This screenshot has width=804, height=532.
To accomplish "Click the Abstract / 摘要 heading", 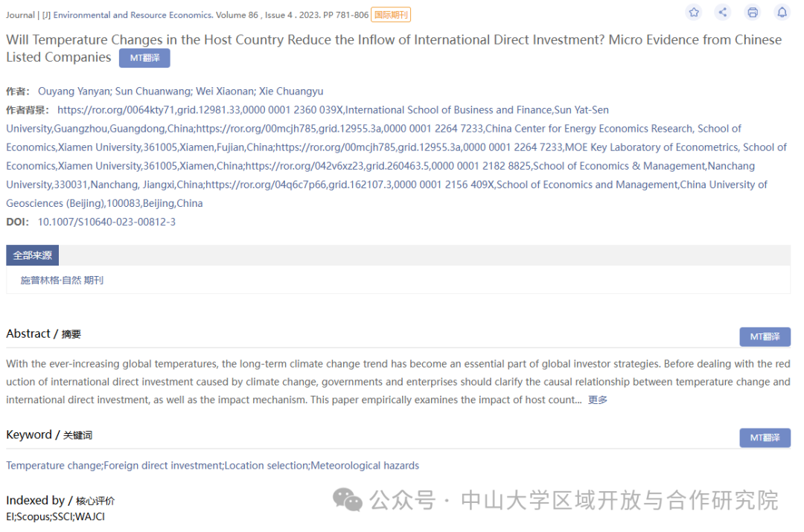I will 44,333.
